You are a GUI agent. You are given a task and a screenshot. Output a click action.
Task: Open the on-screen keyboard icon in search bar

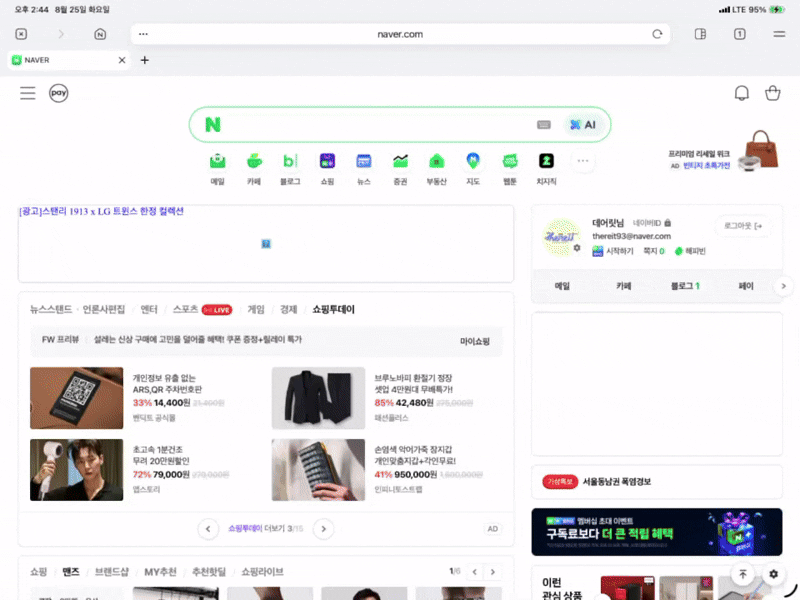coord(544,125)
